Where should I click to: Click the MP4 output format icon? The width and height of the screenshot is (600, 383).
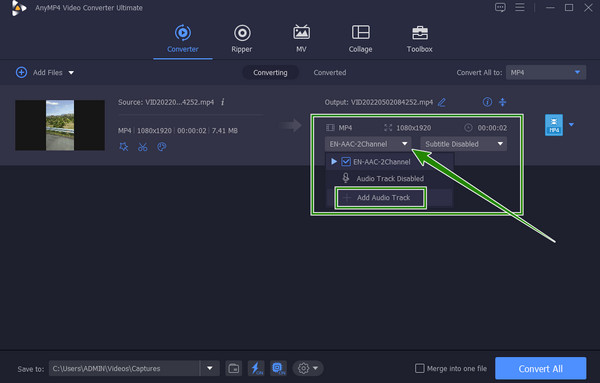554,125
